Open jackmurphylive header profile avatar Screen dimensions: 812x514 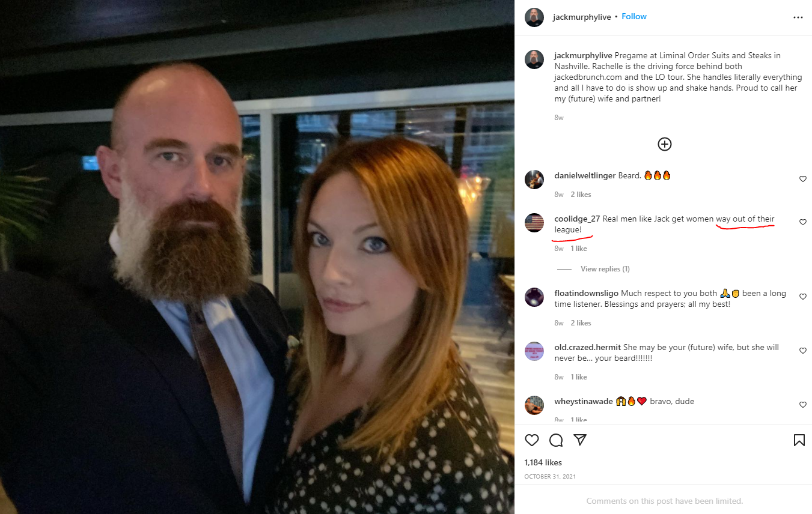(534, 17)
